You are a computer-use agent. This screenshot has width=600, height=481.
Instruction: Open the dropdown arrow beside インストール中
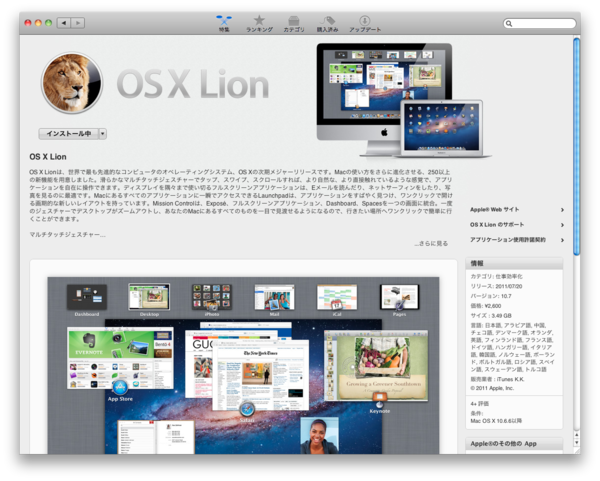(103, 134)
